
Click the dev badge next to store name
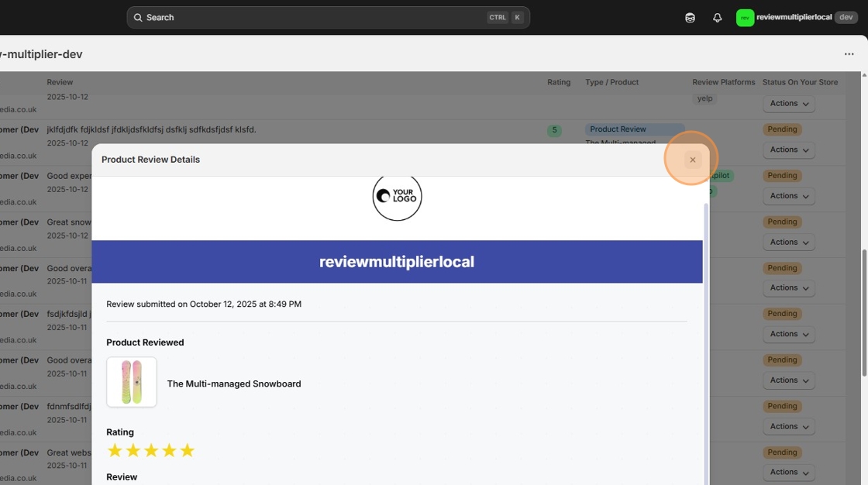846,17
